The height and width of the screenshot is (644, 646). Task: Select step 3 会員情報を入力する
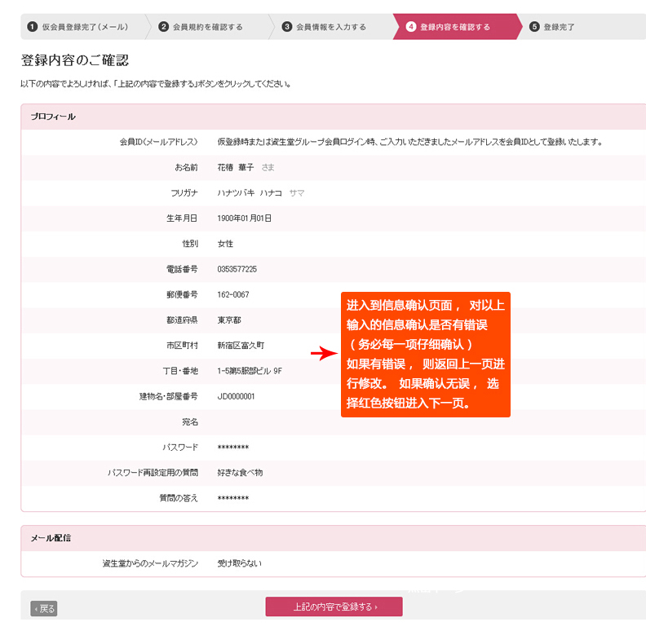coord(330,27)
